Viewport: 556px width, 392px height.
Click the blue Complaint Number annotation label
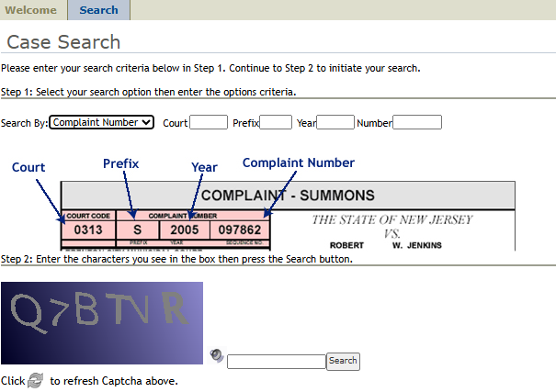click(298, 162)
